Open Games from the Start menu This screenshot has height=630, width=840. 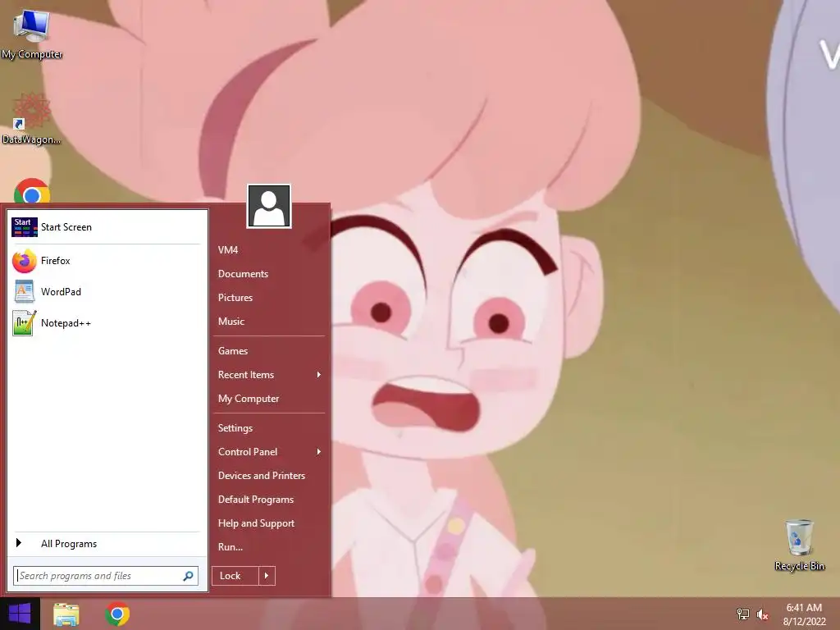tap(269, 351)
